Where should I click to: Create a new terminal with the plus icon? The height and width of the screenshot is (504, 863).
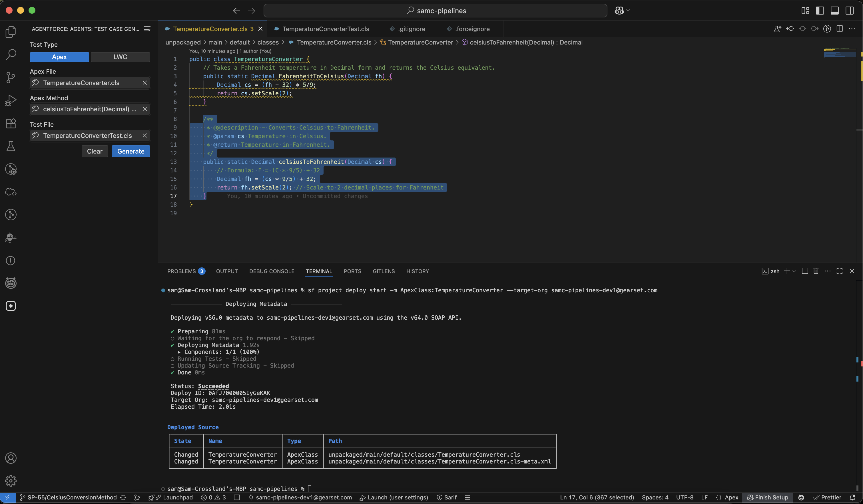point(787,271)
